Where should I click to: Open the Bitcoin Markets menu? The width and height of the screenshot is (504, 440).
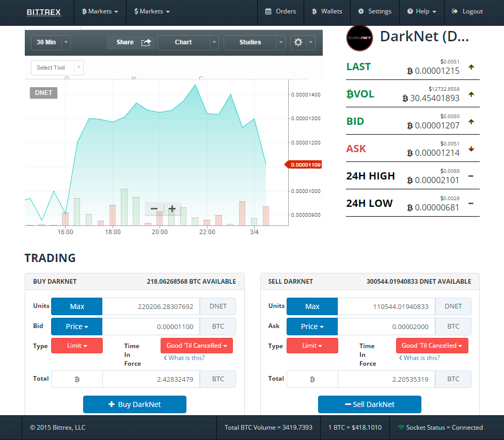[x=100, y=11]
